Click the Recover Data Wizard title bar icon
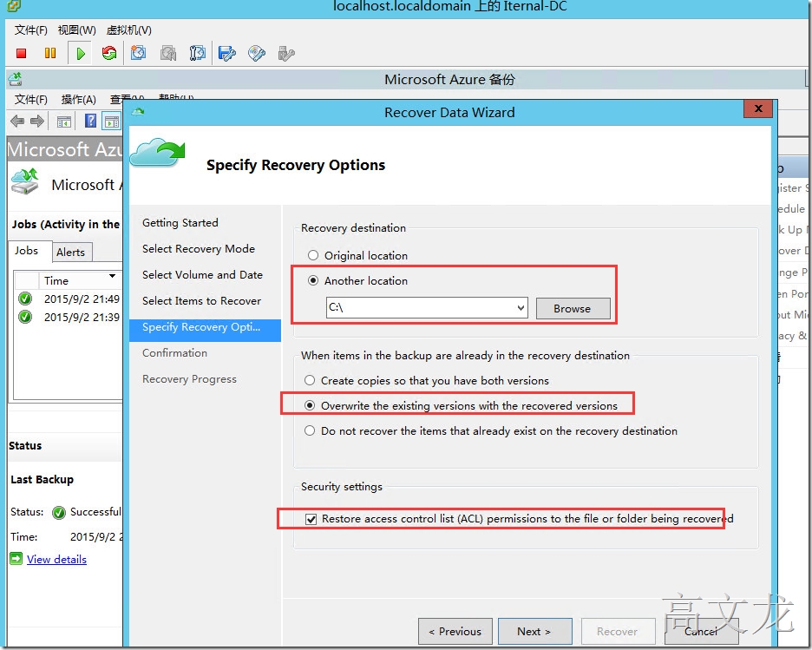The image size is (812, 650). coord(138,111)
